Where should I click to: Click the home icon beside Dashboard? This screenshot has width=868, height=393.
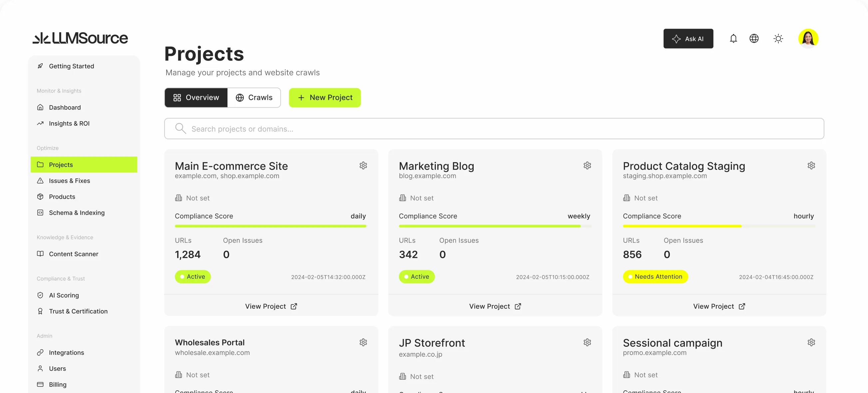[40, 107]
